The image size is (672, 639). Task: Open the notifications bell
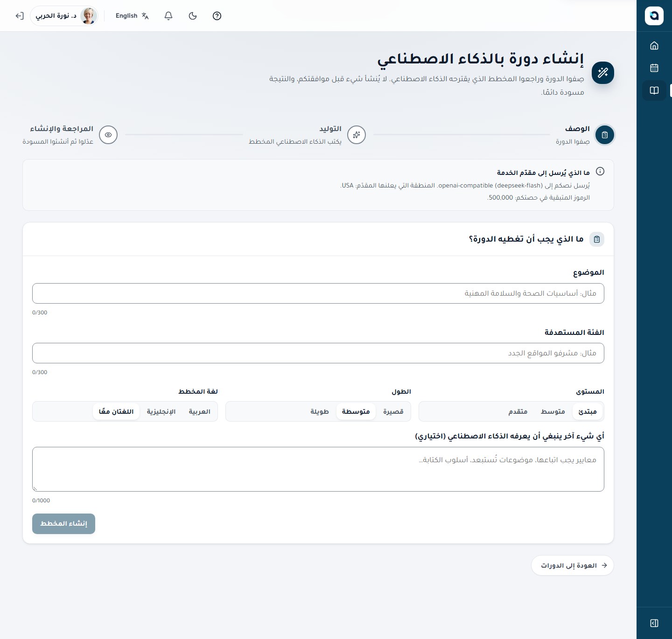(168, 16)
